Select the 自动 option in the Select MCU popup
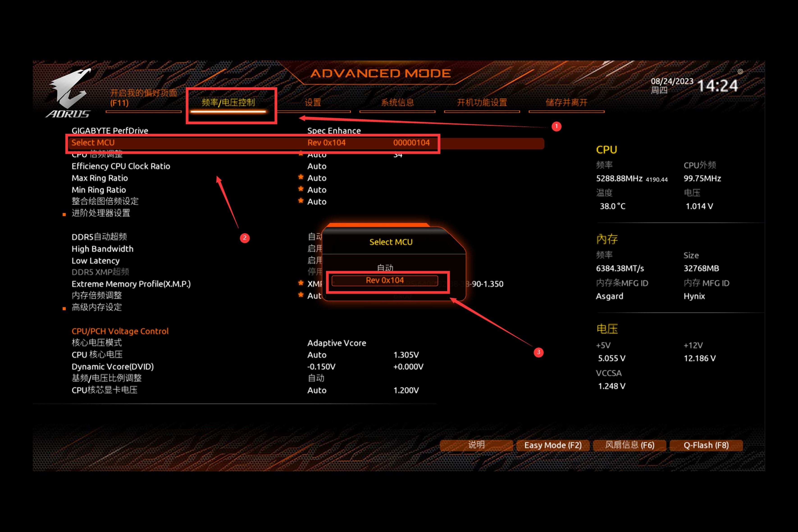Image resolution: width=798 pixels, height=532 pixels. coord(385,268)
